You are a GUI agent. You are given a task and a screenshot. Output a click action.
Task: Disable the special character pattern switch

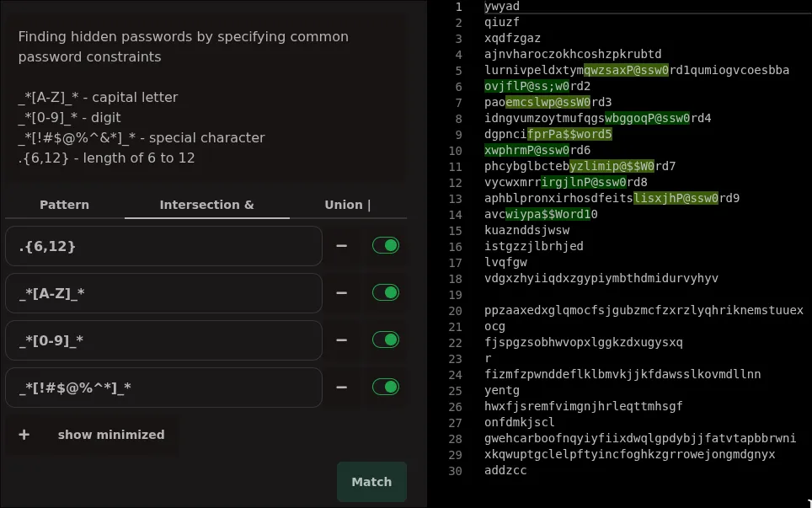385,388
